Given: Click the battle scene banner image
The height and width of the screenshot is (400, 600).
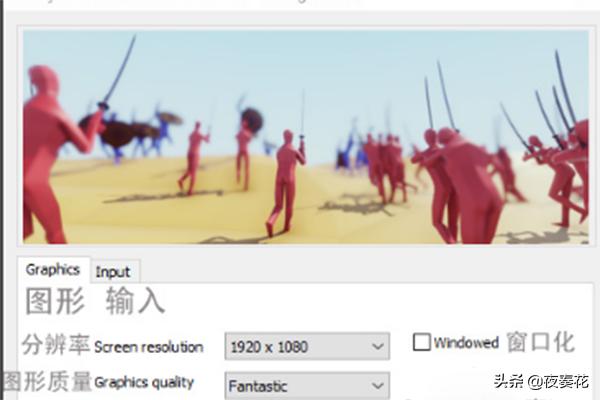Looking at the screenshot, I should [x=306, y=137].
